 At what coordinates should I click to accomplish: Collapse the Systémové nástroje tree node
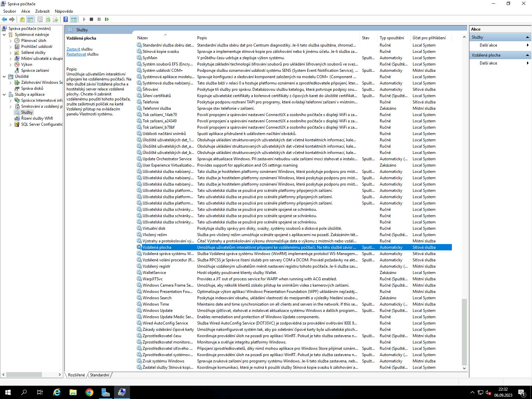tap(4, 35)
